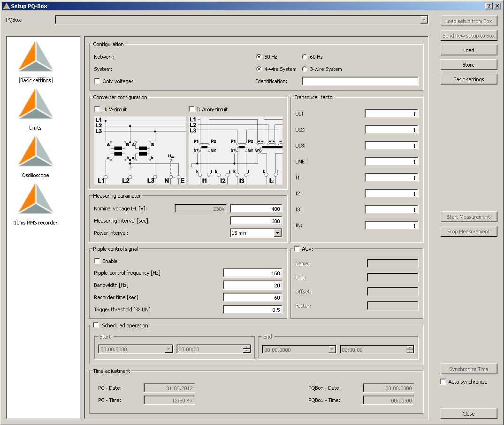
Task: Turn on Scheduled operation
Action: pyautogui.click(x=96, y=325)
